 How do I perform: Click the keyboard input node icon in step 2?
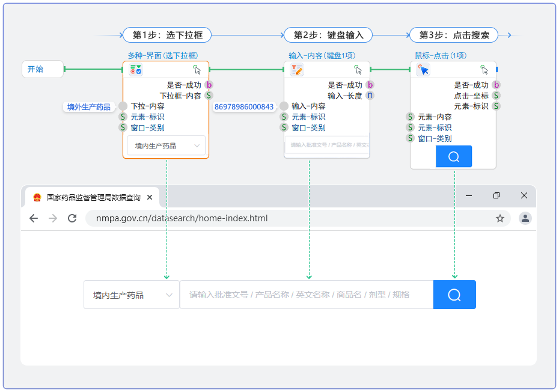point(297,70)
